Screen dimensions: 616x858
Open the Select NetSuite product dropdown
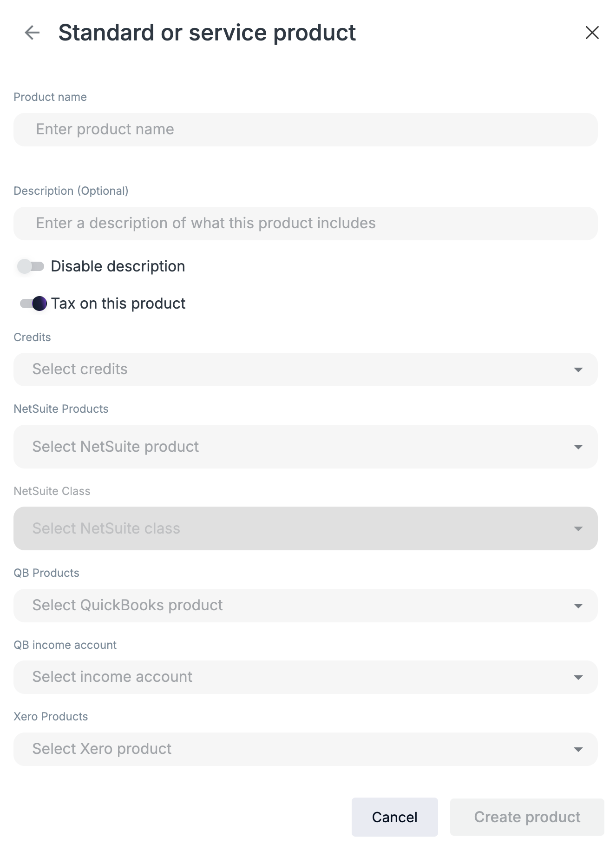pos(306,447)
